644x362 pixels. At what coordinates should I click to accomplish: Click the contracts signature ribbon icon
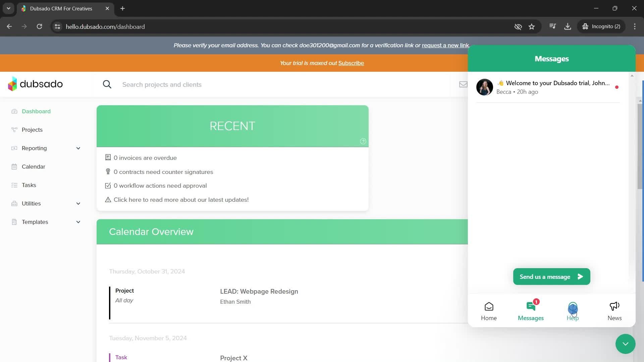click(x=108, y=172)
